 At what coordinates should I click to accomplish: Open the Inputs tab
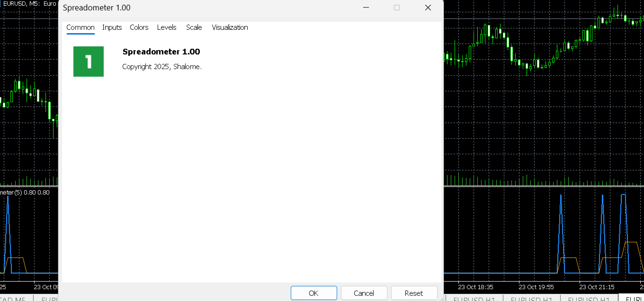coord(112,27)
